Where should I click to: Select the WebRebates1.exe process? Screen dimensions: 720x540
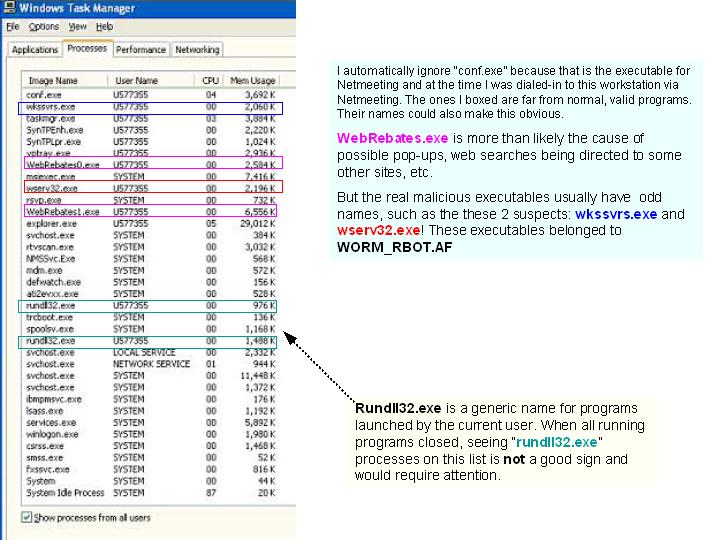(x=151, y=212)
